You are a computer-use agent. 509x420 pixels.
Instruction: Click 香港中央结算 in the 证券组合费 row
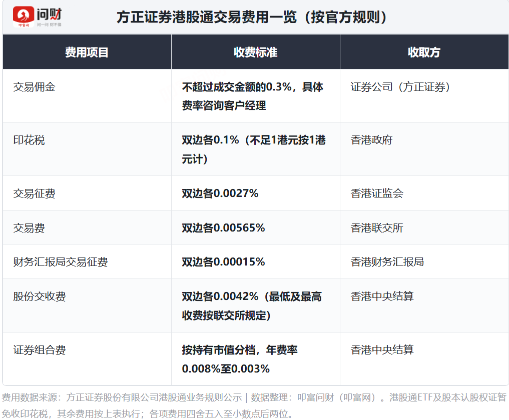(x=382, y=350)
